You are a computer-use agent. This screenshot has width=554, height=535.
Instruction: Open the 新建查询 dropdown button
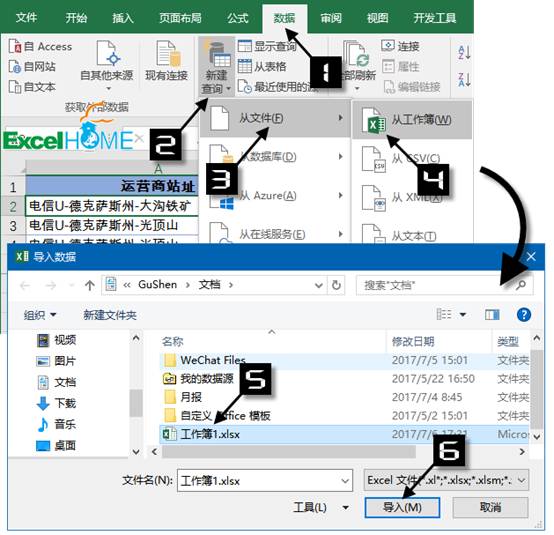216,66
